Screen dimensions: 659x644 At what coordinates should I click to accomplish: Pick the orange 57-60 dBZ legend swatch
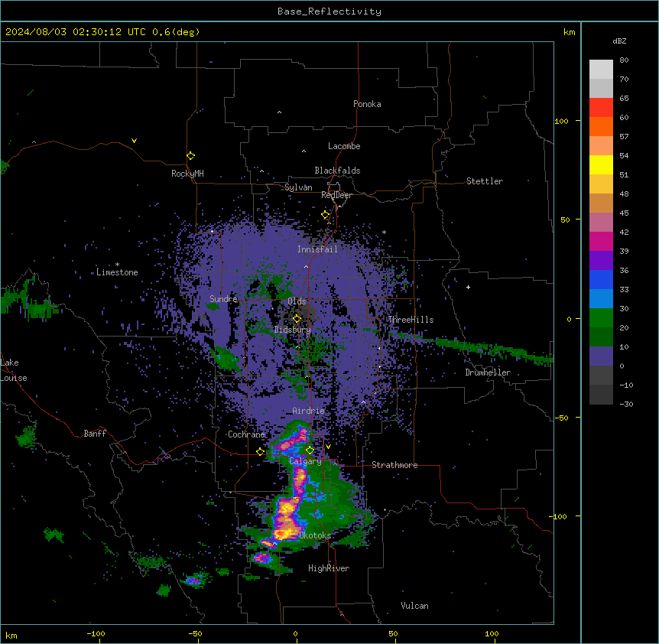(x=601, y=126)
